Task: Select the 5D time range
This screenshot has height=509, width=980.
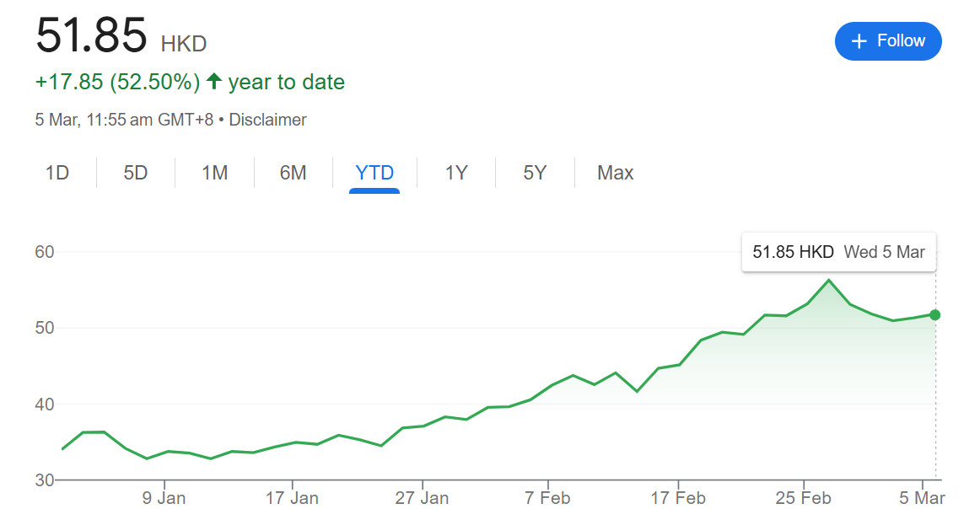Action: 135,173
